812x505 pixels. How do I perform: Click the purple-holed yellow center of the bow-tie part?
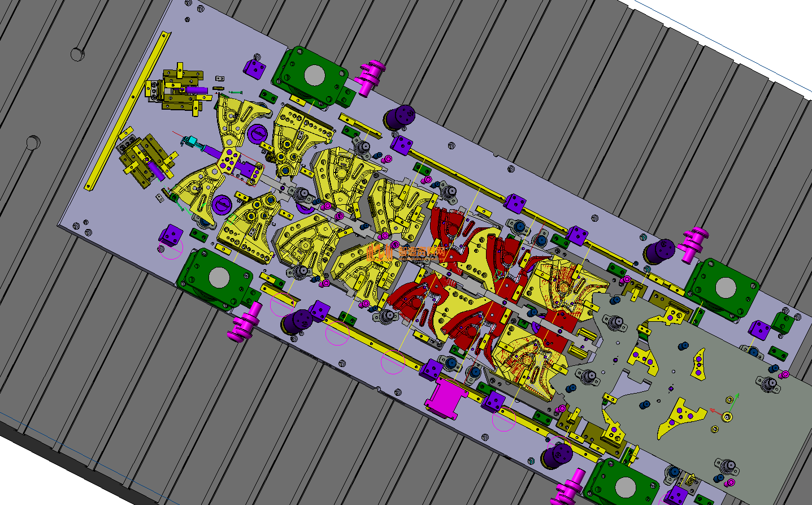229,160
